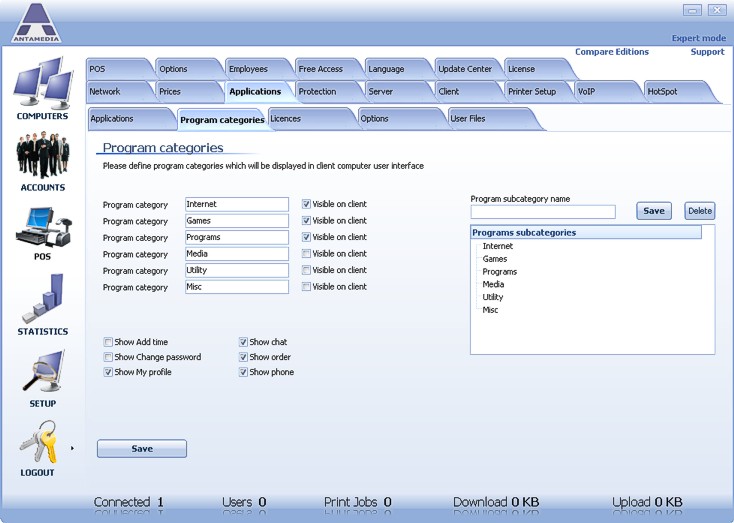Click the Expert mode link
This screenshot has height=523, width=734.
click(698, 38)
